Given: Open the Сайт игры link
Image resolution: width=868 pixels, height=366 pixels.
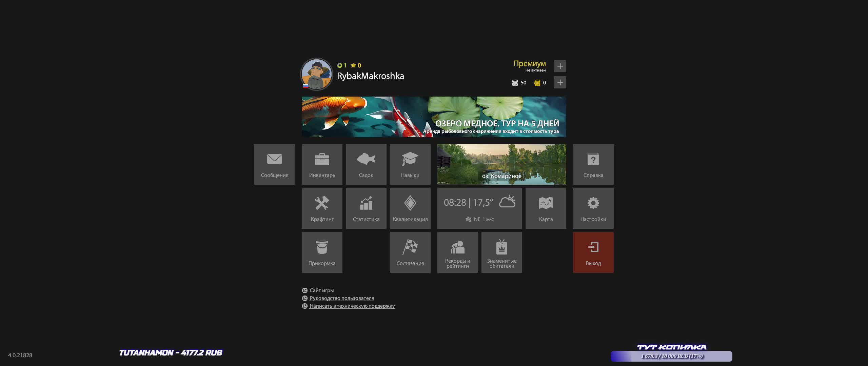Looking at the screenshot, I should point(321,290).
